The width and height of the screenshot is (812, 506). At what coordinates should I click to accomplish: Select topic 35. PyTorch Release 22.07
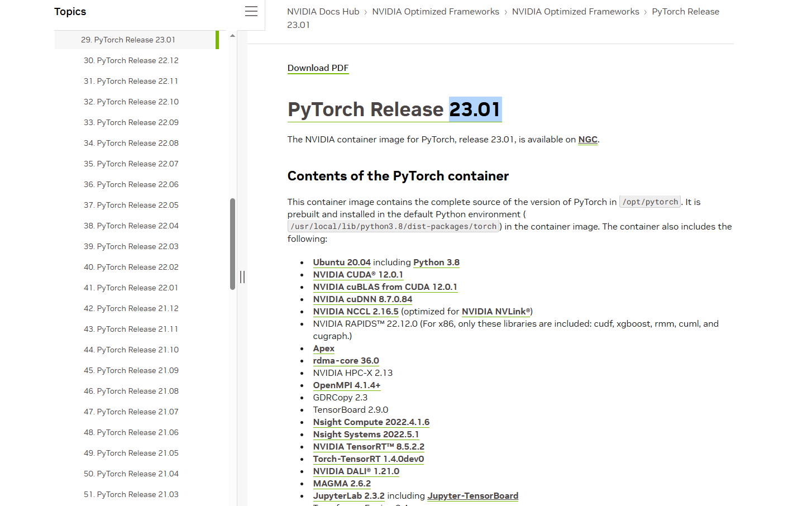point(131,164)
